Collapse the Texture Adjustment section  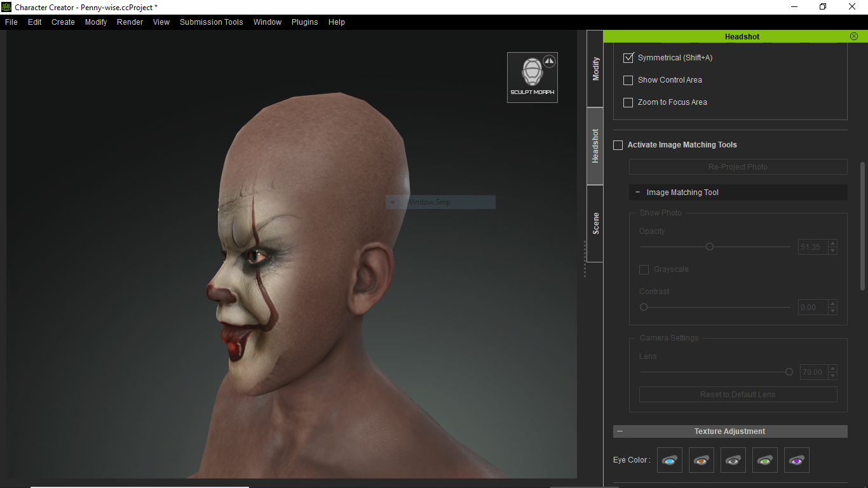pyautogui.click(x=620, y=431)
